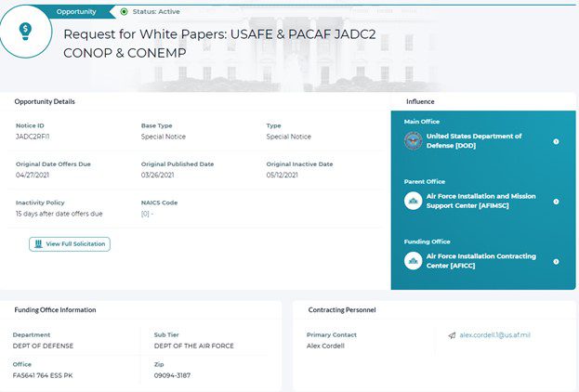Click the paper plane email icon
The image size is (579, 392).
452,335
